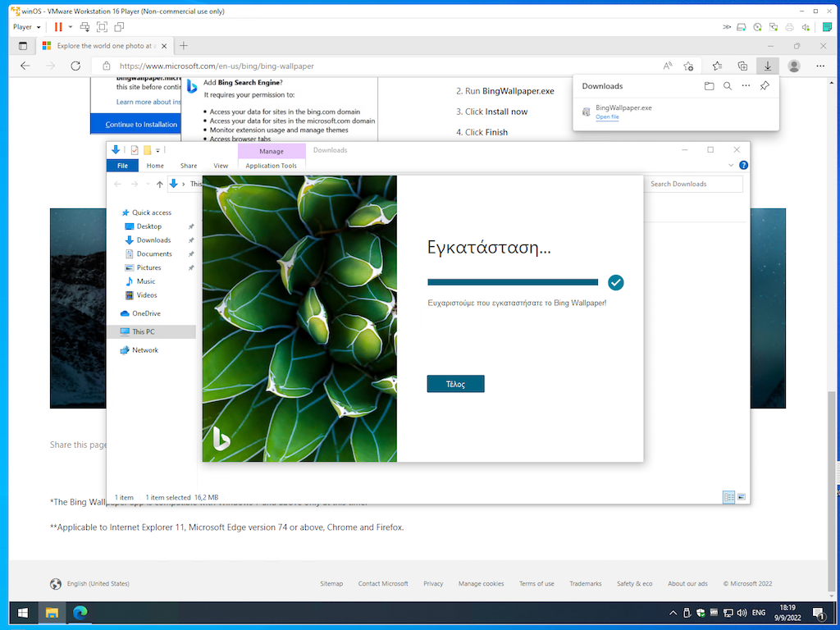This screenshot has height=630, width=840.
Task: Open the View ribbon tab in File Explorer
Action: click(x=221, y=166)
